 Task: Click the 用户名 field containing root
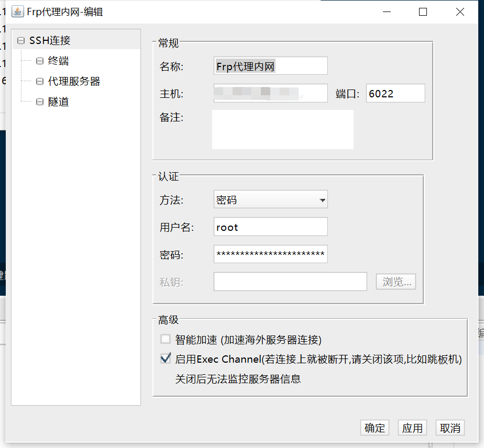(x=271, y=227)
